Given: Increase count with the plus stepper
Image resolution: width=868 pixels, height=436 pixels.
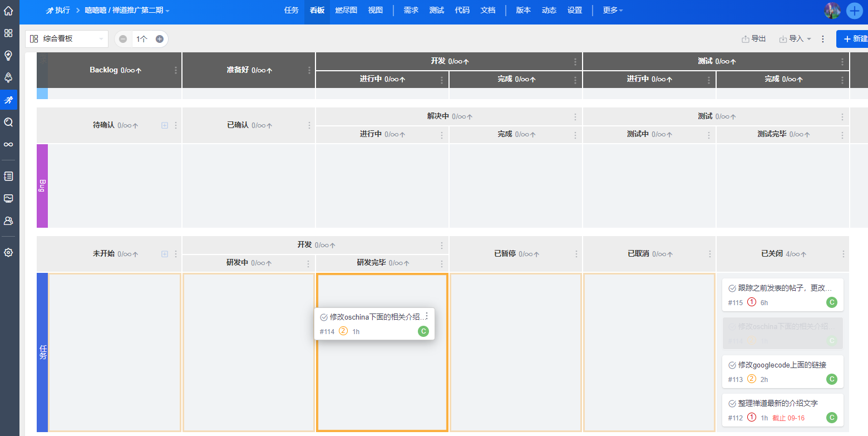Looking at the screenshot, I should pyautogui.click(x=160, y=39).
